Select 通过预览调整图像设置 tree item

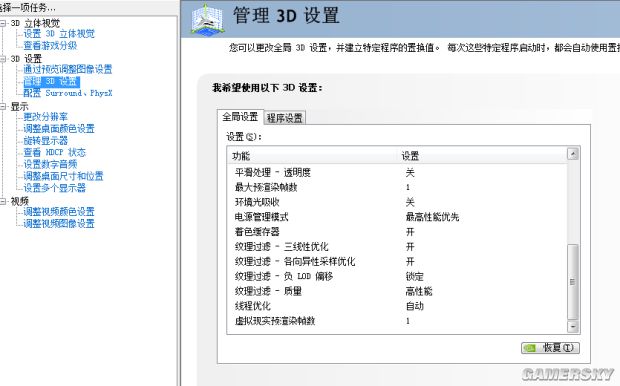coord(68,69)
